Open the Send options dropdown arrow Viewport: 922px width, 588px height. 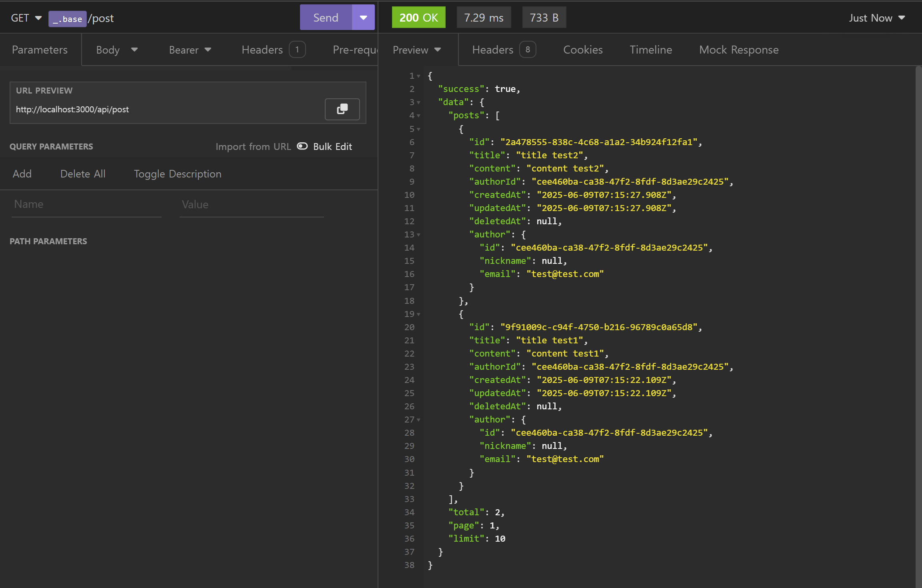point(363,18)
